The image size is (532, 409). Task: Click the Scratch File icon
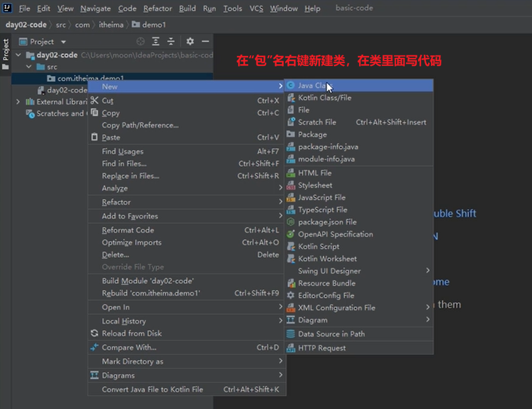291,122
